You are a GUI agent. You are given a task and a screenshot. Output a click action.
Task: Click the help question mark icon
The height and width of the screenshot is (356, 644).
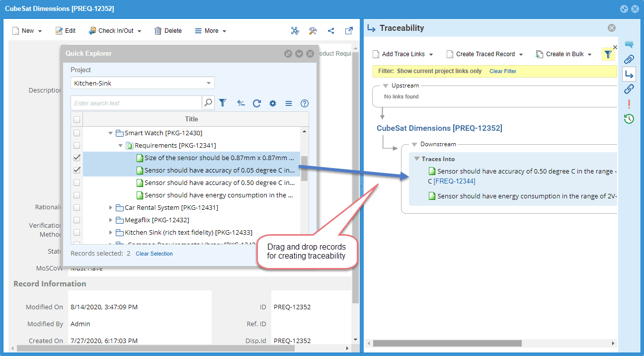click(x=305, y=103)
